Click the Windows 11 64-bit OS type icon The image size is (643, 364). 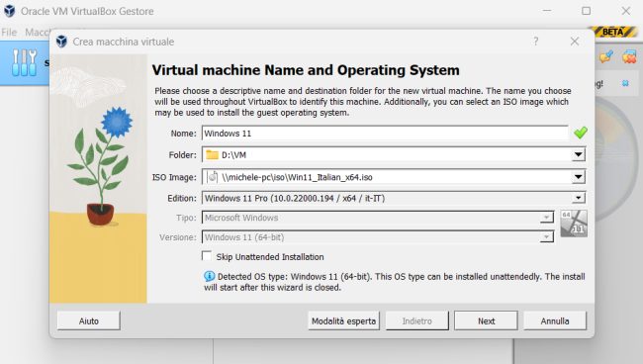coord(574,224)
